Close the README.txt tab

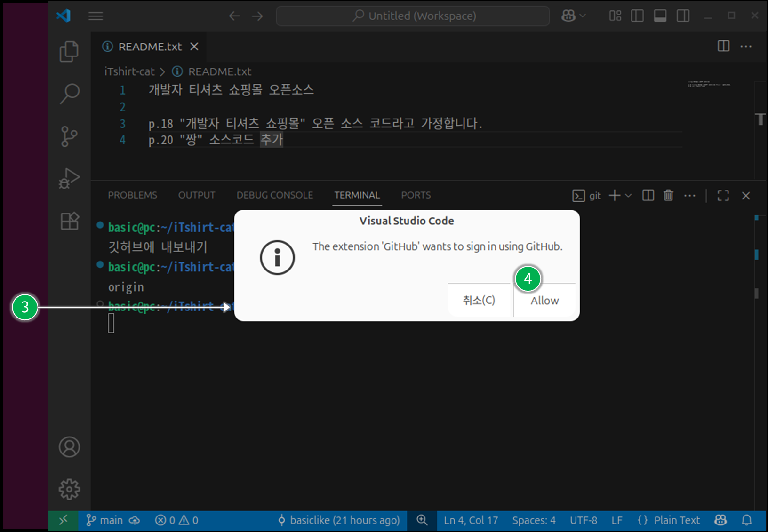coord(194,47)
